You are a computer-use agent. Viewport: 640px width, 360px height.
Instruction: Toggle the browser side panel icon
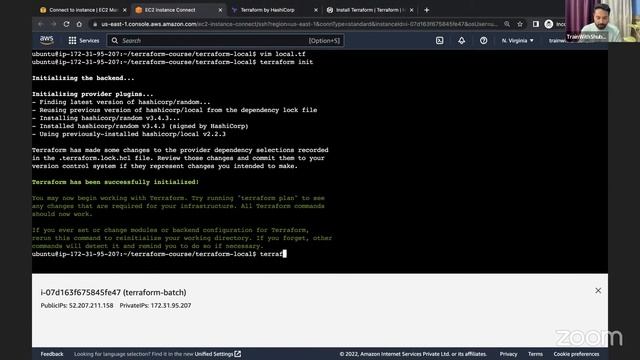point(536,24)
